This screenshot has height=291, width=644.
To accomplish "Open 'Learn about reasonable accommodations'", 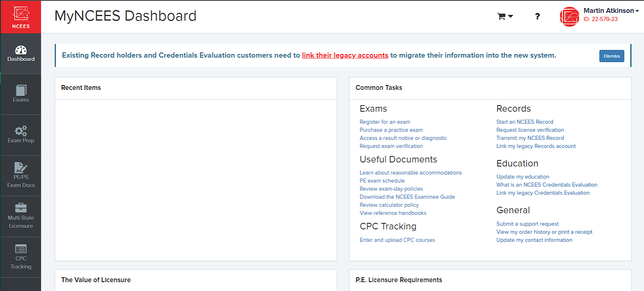I will [x=411, y=173].
